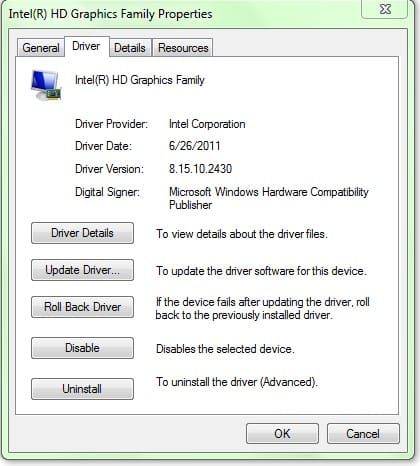Select the Driver tab

86,46
